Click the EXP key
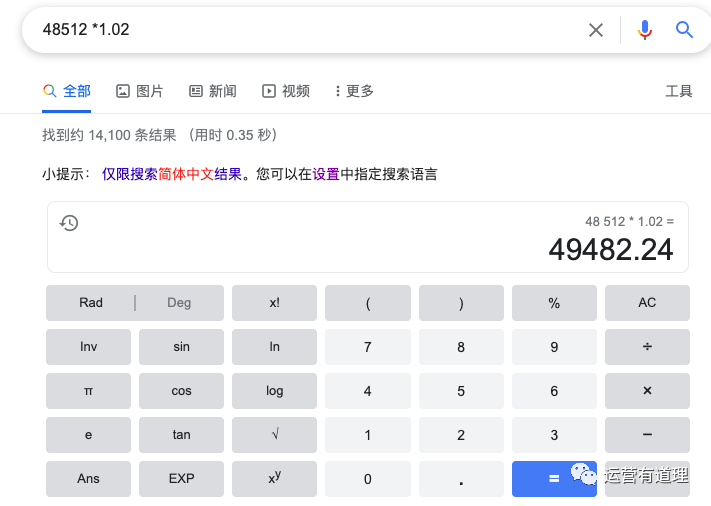Screen dimensions: 711x506 point(181,479)
